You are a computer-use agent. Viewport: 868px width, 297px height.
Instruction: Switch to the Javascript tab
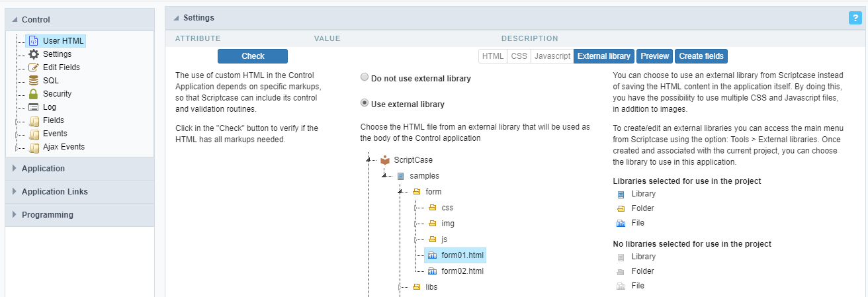552,56
